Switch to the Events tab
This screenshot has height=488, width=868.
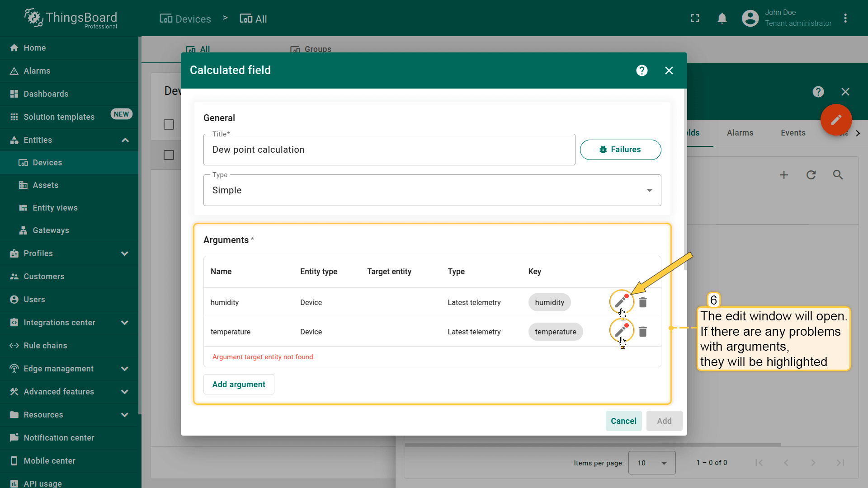click(x=793, y=133)
